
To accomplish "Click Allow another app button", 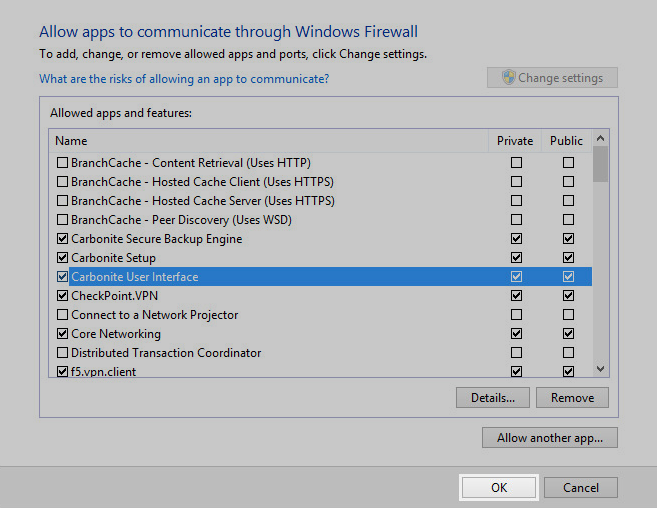I will [x=549, y=438].
